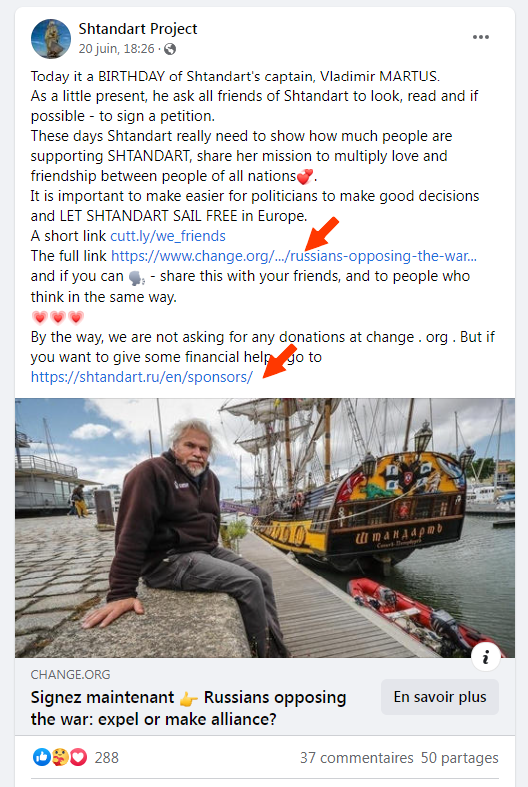This screenshot has height=787, width=528.
Task: Click the Care reaction emoji icon
Action: pyautogui.click(x=60, y=757)
